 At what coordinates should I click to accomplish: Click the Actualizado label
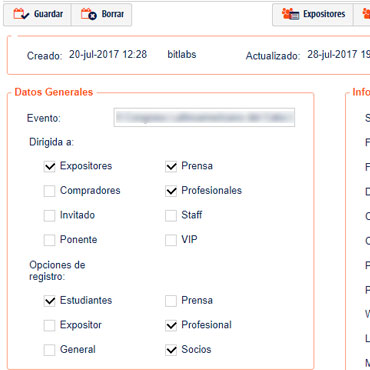coord(273,56)
